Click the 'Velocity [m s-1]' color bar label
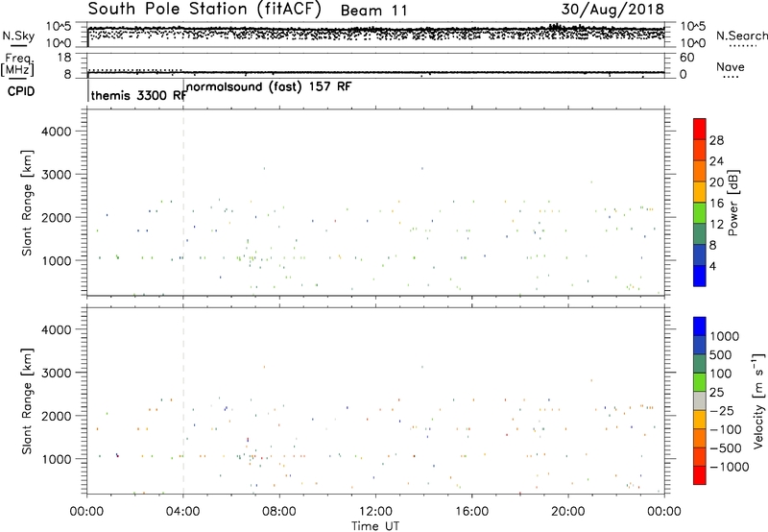768x532 pixels. 758,400
